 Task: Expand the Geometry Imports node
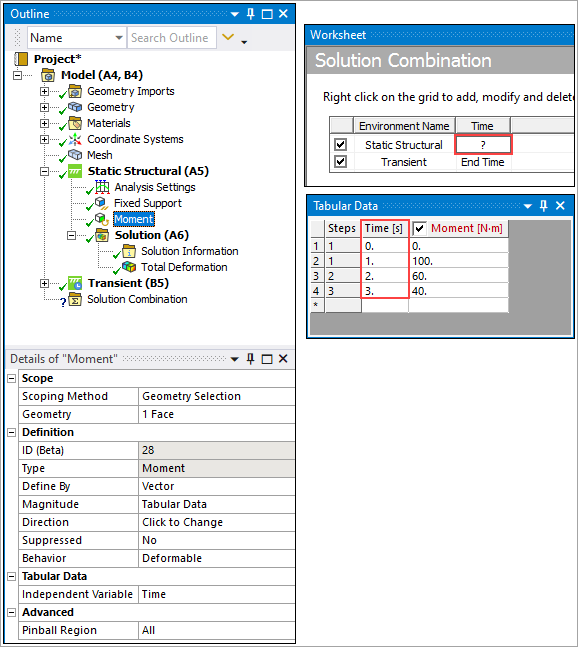click(x=44, y=91)
